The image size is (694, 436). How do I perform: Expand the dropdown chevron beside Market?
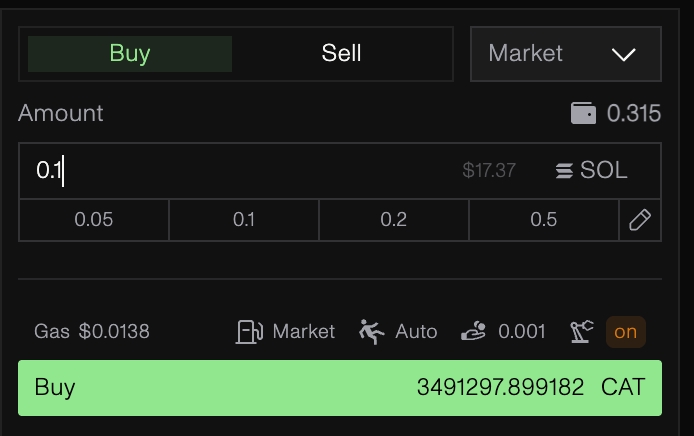[624, 54]
